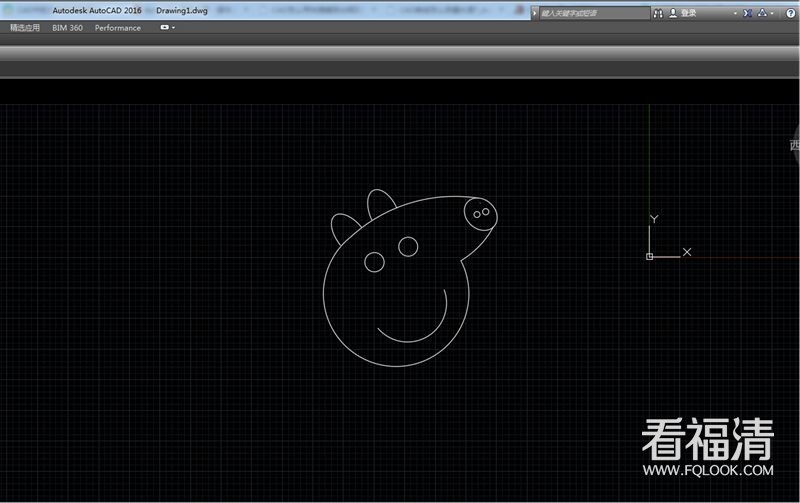Select the pig's left eye circle
800x503 pixels.
(374, 262)
